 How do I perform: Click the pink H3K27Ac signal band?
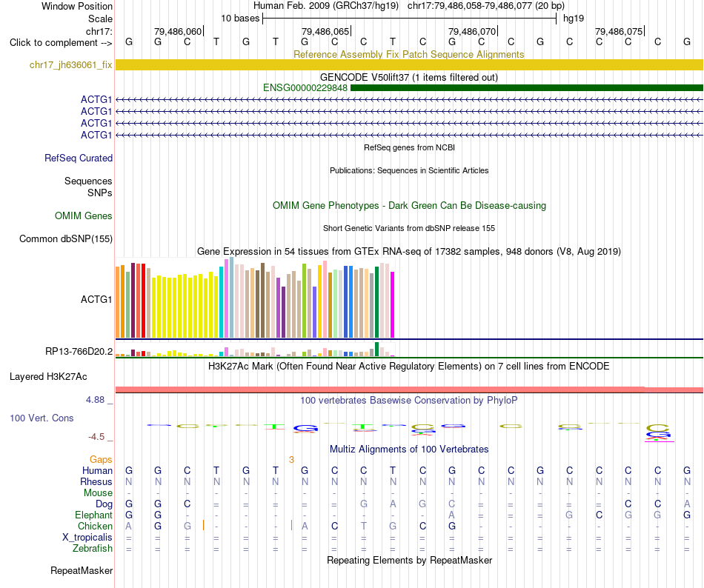410,390
